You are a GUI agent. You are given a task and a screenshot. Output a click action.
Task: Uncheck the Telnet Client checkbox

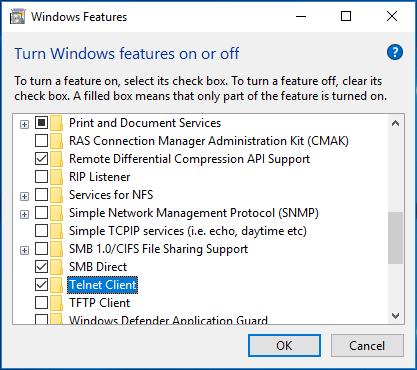coord(41,285)
